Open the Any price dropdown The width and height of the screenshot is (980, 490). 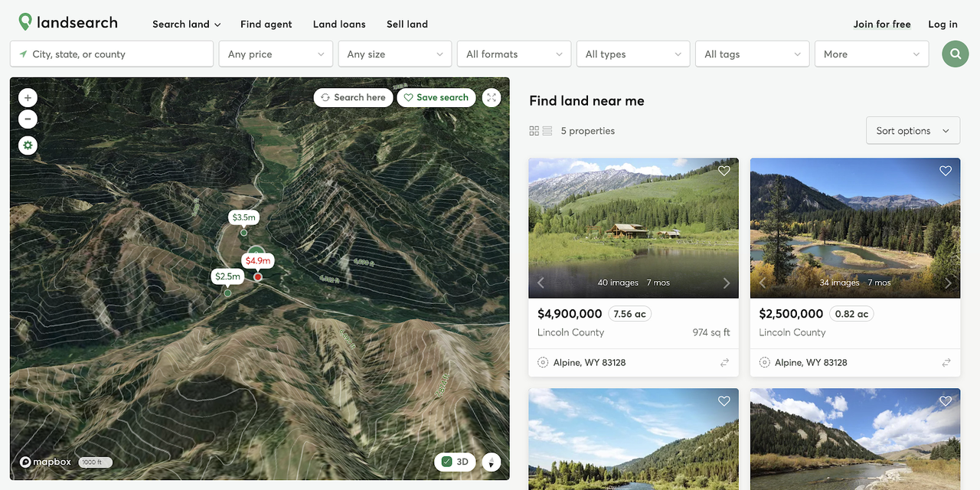coord(276,54)
